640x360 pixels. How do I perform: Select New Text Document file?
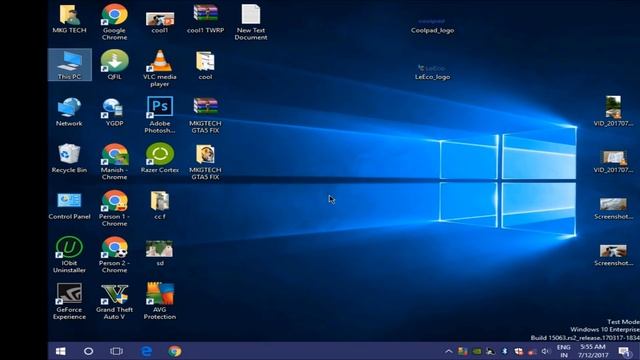(x=251, y=22)
